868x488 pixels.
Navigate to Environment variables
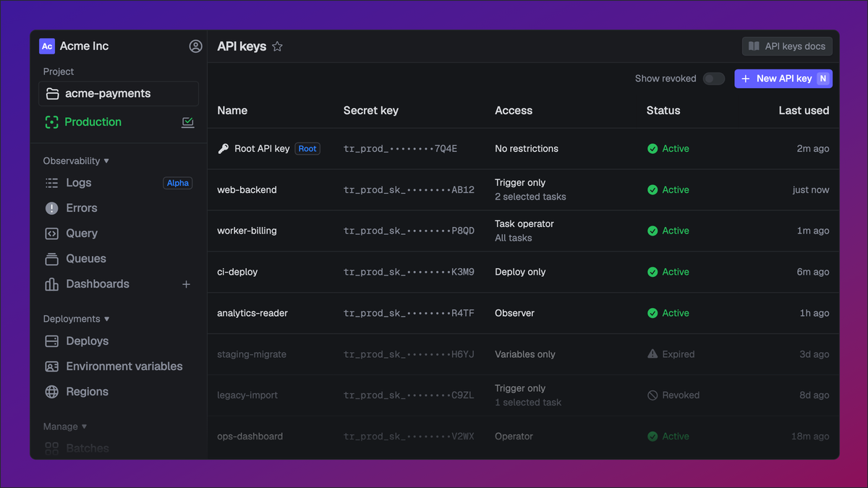(124, 367)
